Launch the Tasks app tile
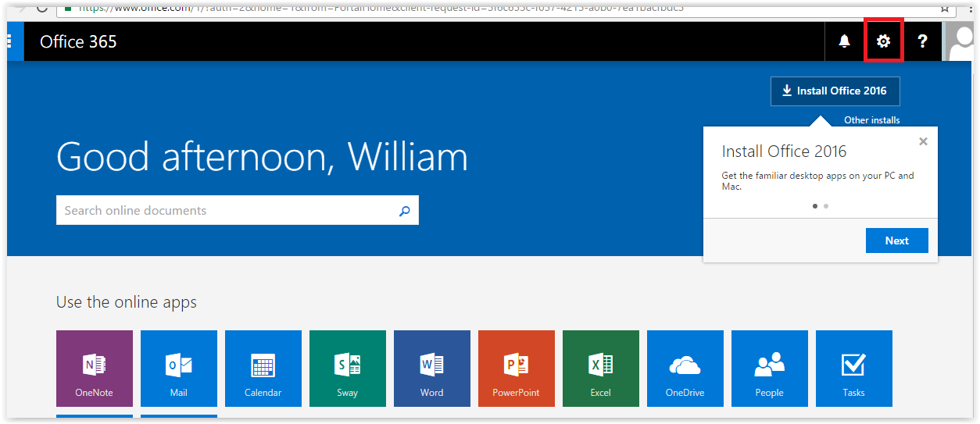This screenshot has height=424, width=980. click(853, 368)
